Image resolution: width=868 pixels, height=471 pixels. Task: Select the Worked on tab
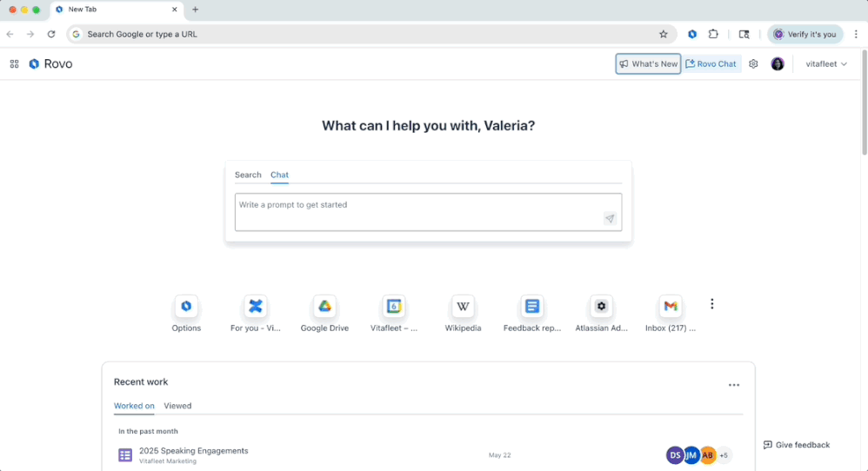[x=134, y=406]
